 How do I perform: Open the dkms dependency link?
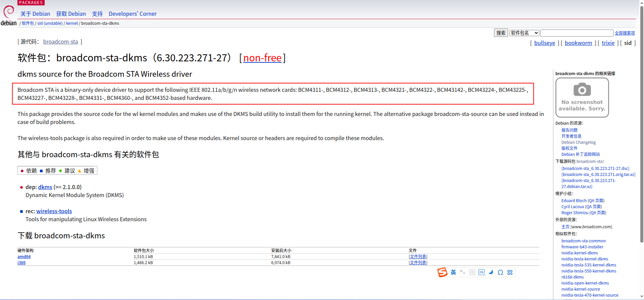pos(45,187)
